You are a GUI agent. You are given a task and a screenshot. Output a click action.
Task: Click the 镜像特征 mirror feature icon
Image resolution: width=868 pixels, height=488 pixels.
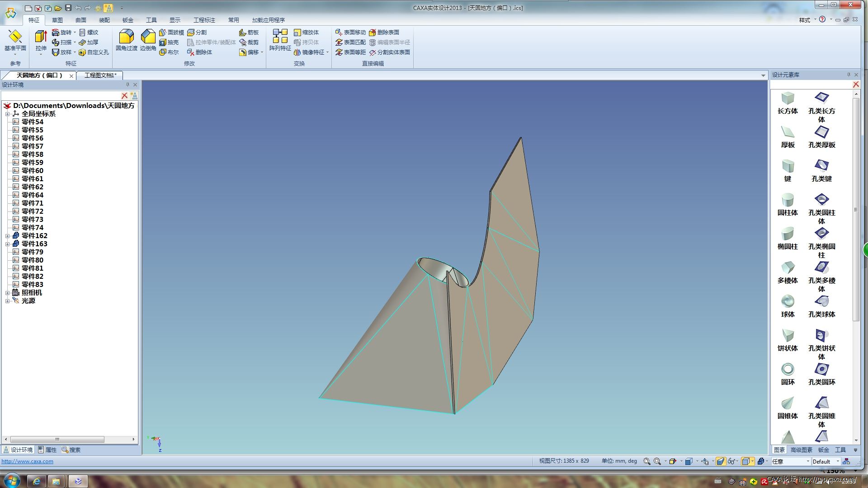297,52
